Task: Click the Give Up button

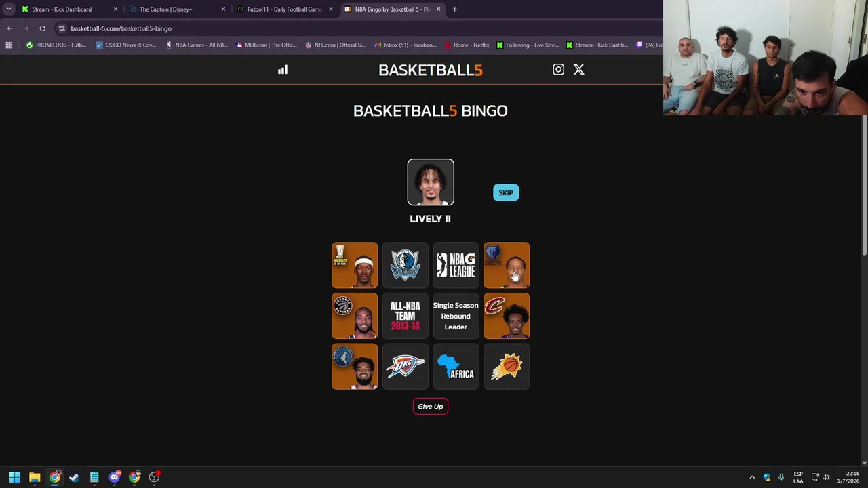Action: [431, 406]
